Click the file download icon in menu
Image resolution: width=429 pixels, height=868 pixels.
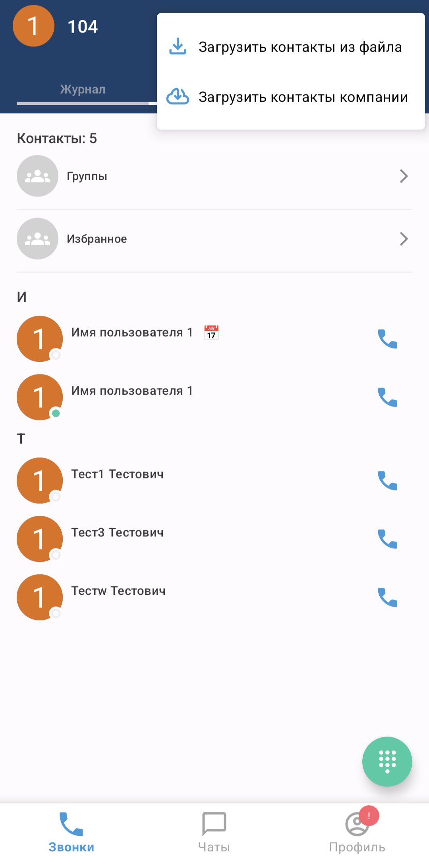pos(178,47)
